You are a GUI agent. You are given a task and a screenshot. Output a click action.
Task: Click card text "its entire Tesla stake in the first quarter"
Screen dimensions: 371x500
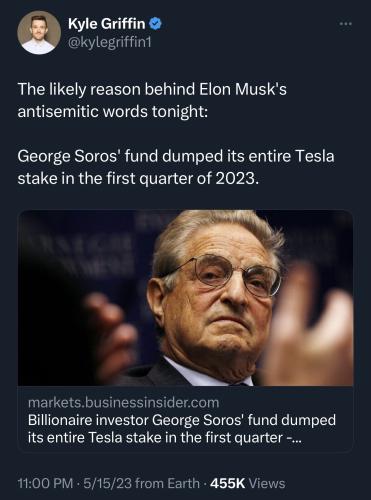(155, 437)
